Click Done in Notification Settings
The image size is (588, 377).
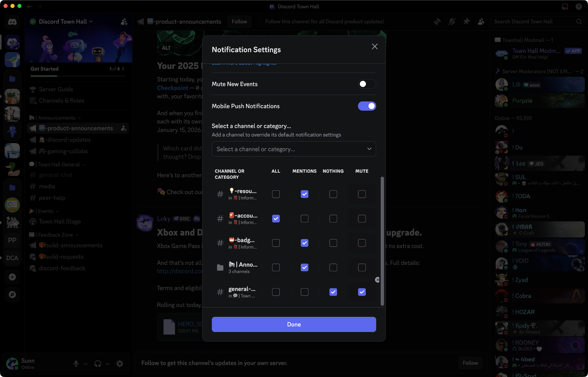(294, 324)
